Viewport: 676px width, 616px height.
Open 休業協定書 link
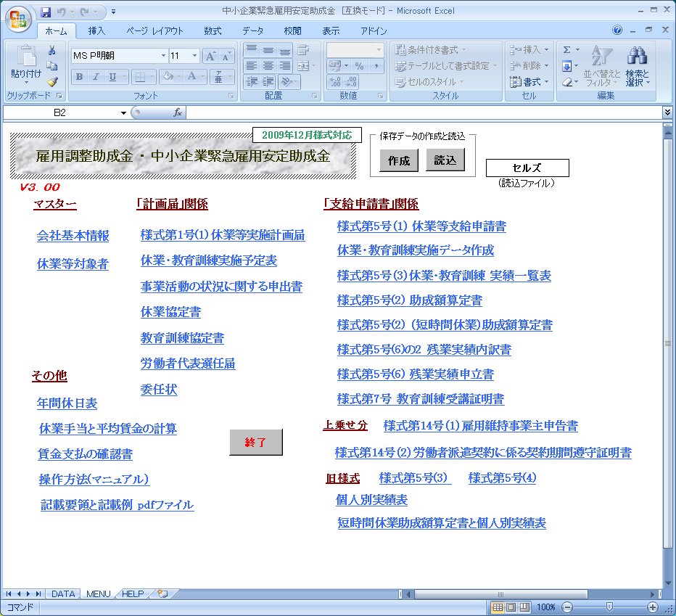[170, 312]
